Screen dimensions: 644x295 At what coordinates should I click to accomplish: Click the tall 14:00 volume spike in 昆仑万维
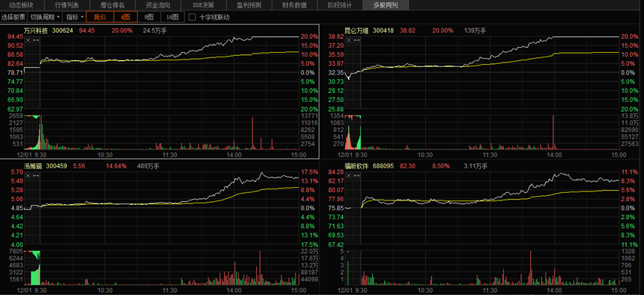[553, 133]
